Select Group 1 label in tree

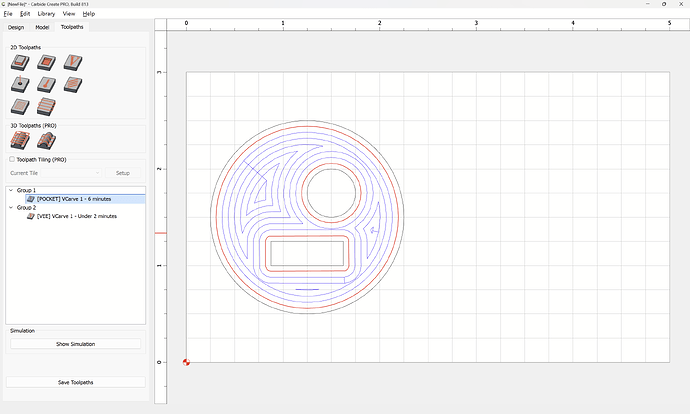point(26,190)
